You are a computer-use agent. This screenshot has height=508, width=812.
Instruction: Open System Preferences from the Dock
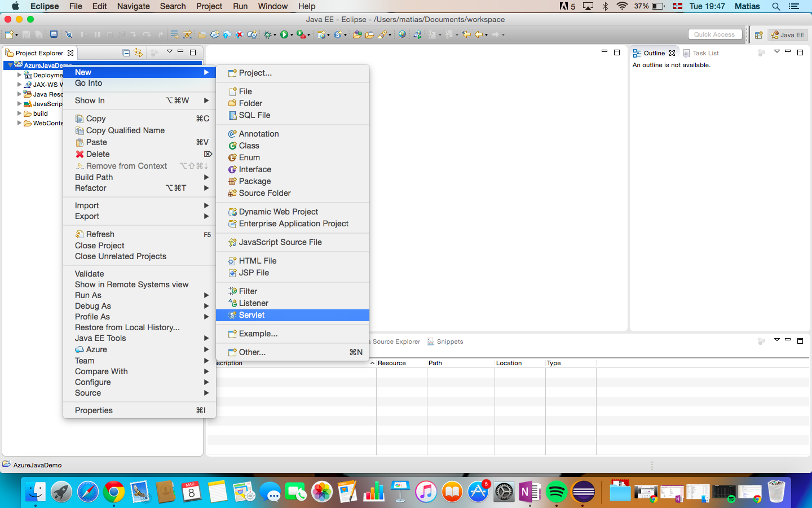click(504, 492)
